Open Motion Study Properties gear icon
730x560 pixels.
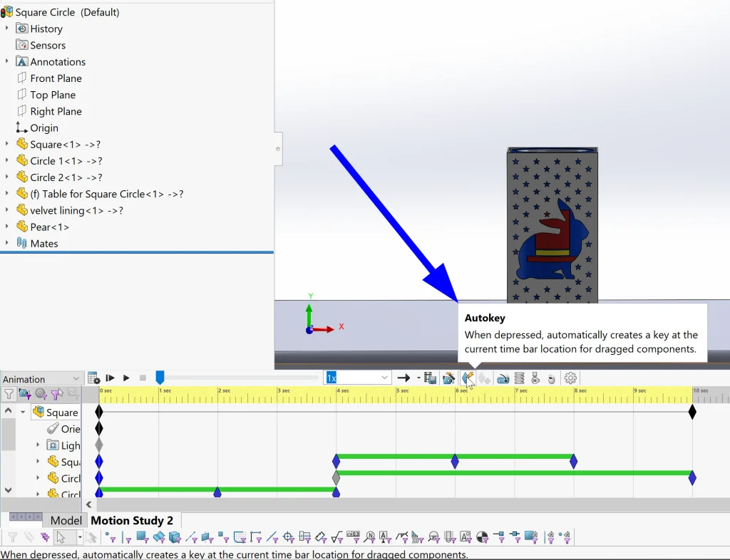click(570, 378)
